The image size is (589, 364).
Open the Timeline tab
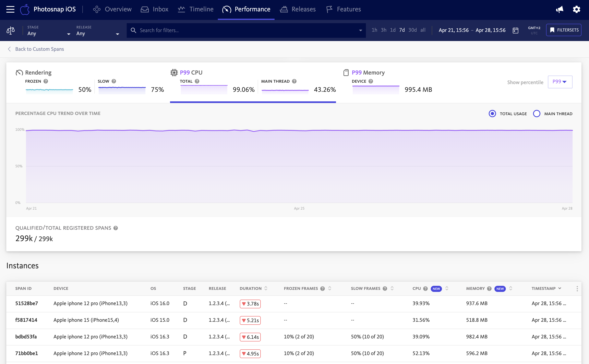coord(196,9)
